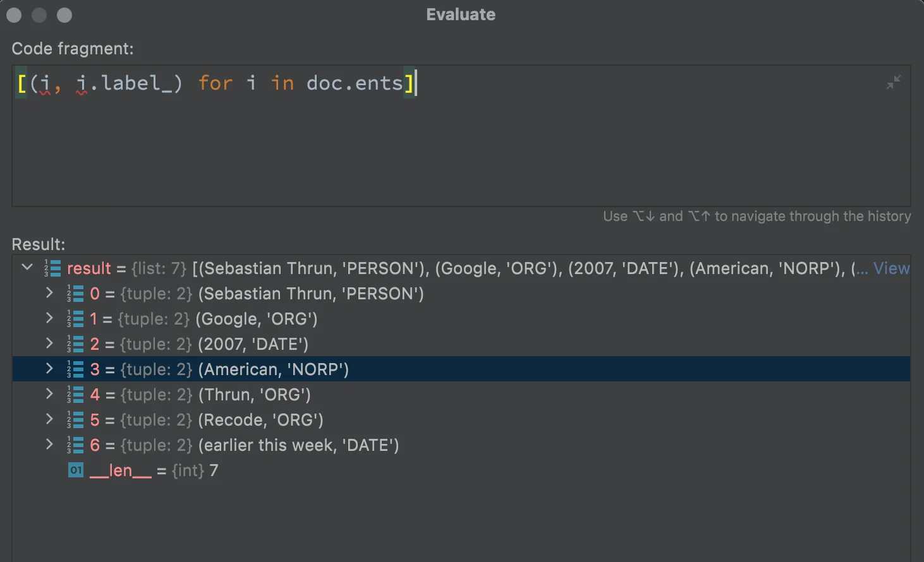924x562 pixels.
Task: Collapse the result list node
Action: point(27,267)
